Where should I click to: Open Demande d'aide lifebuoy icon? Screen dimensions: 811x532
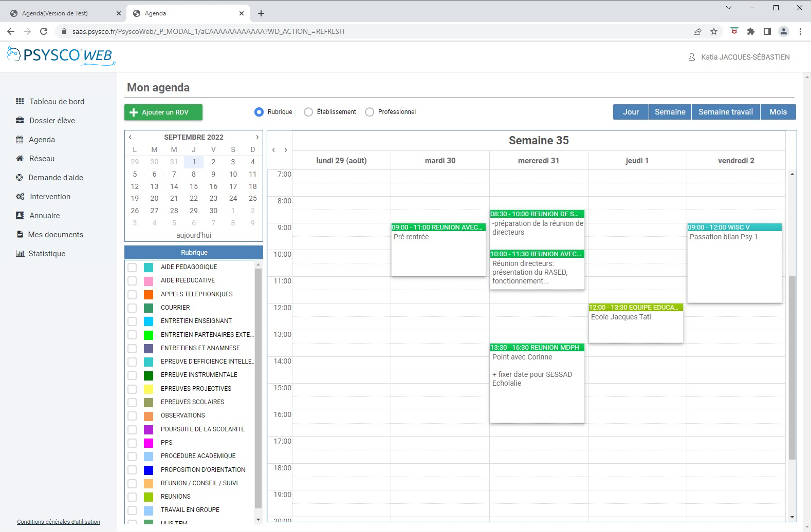click(20, 178)
